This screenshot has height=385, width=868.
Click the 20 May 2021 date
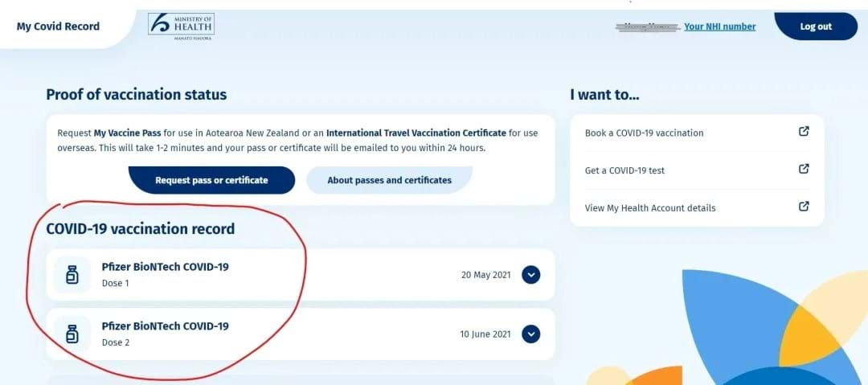(x=486, y=275)
